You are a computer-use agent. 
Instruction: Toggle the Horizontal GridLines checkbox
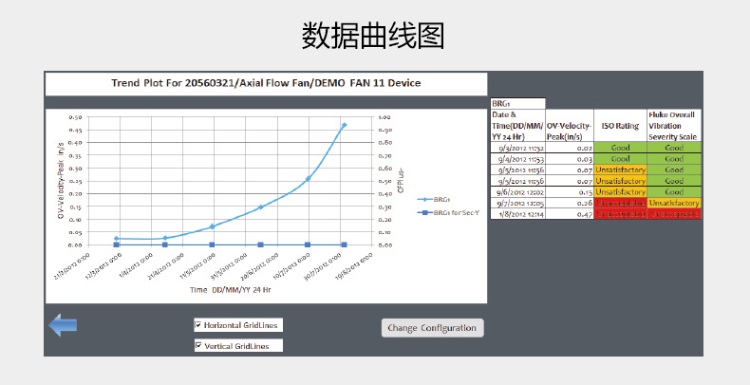[x=198, y=325]
